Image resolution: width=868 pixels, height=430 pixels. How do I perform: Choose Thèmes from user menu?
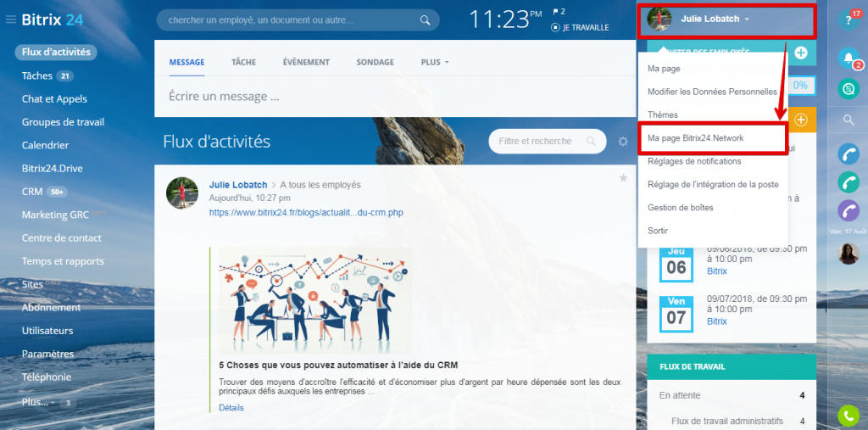click(663, 114)
